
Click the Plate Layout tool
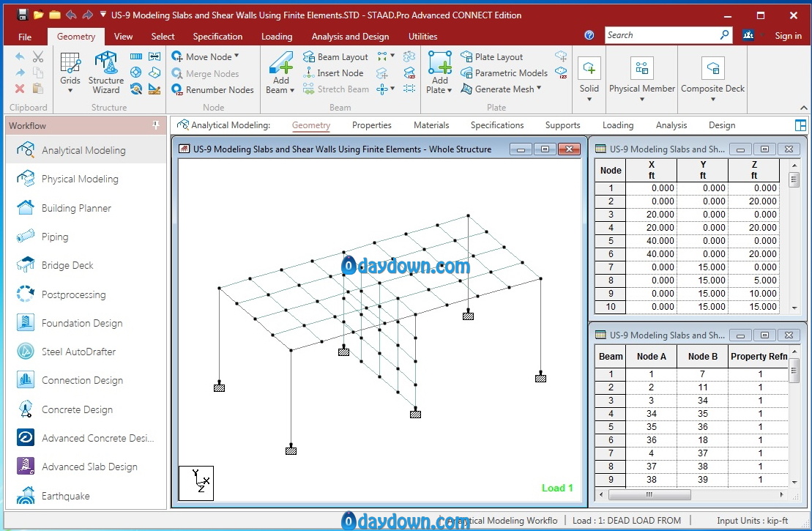coord(492,56)
